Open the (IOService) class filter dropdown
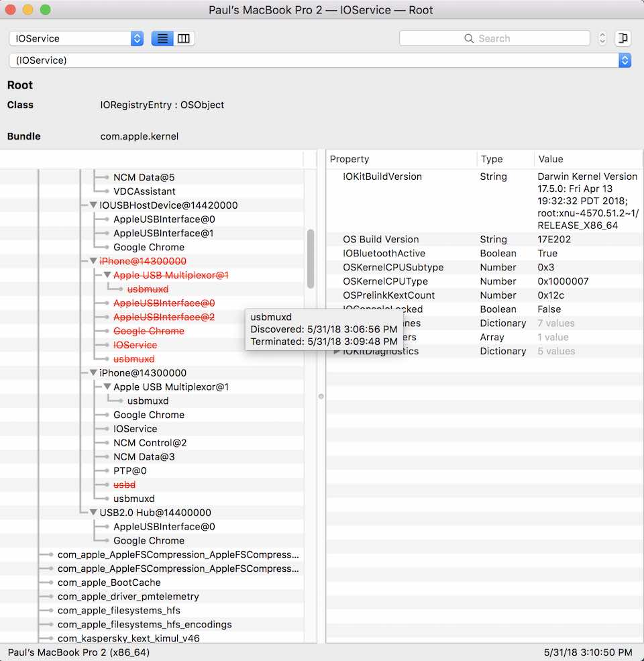Image resolution: width=644 pixels, height=661 pixels. pyautogui.click(x=320, y=60)
